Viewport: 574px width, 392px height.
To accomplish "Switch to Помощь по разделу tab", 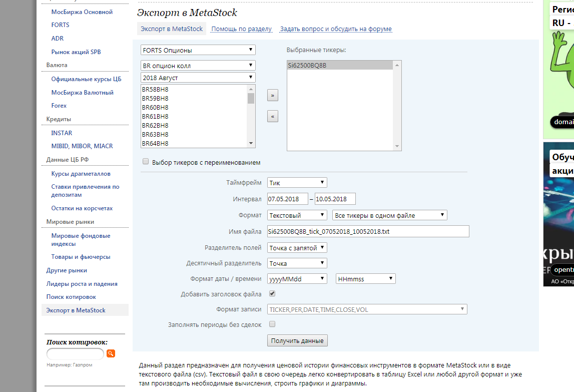I will [242, 29].
